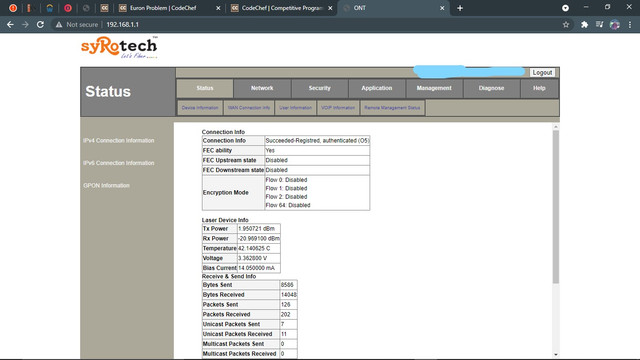Open the Status main menu
The height and width of the screenshot is (360, 640).
[x=205, y=88]
